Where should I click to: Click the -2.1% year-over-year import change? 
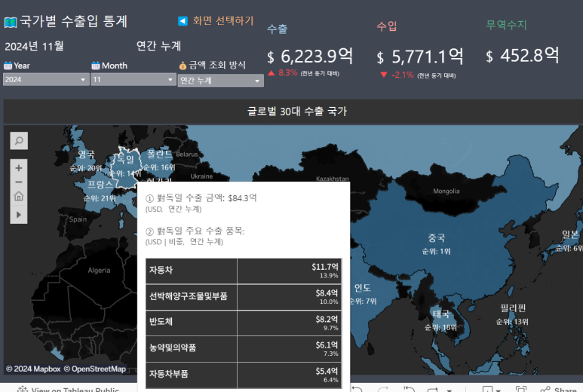click(x=402, y=75)
